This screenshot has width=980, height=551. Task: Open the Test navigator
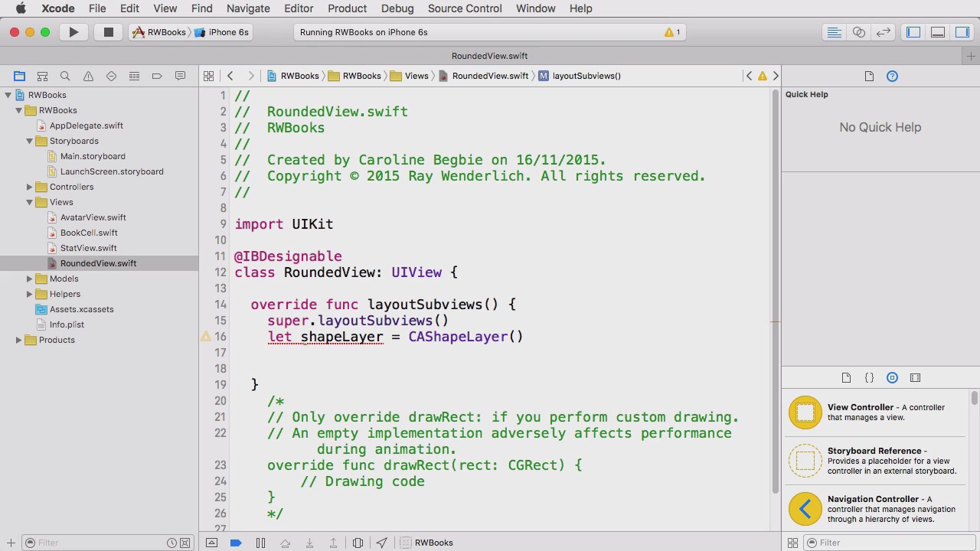point(111,76)
